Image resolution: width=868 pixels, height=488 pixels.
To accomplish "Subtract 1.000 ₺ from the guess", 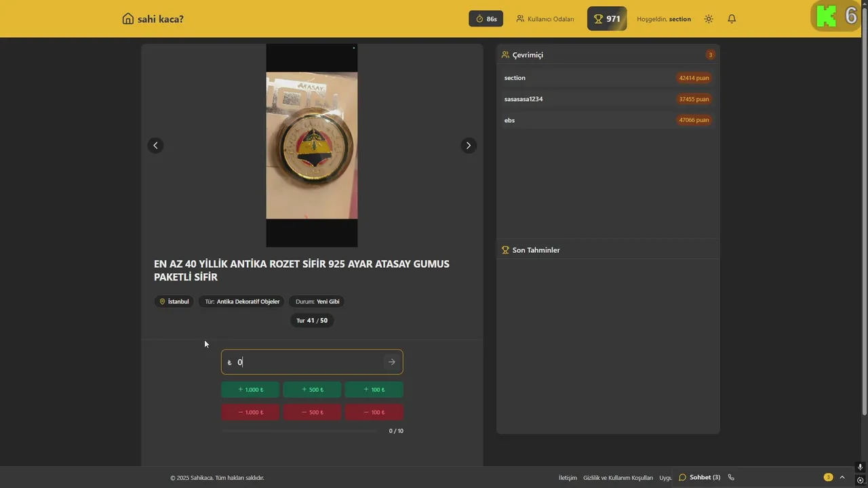I will 250,412.
